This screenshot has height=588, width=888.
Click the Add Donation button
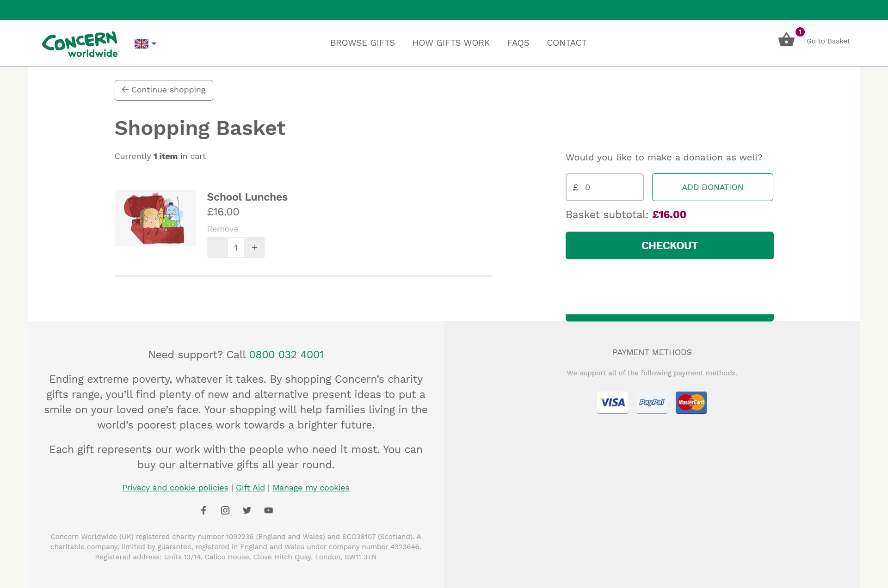pyautogui.click(x=712, y=187)
